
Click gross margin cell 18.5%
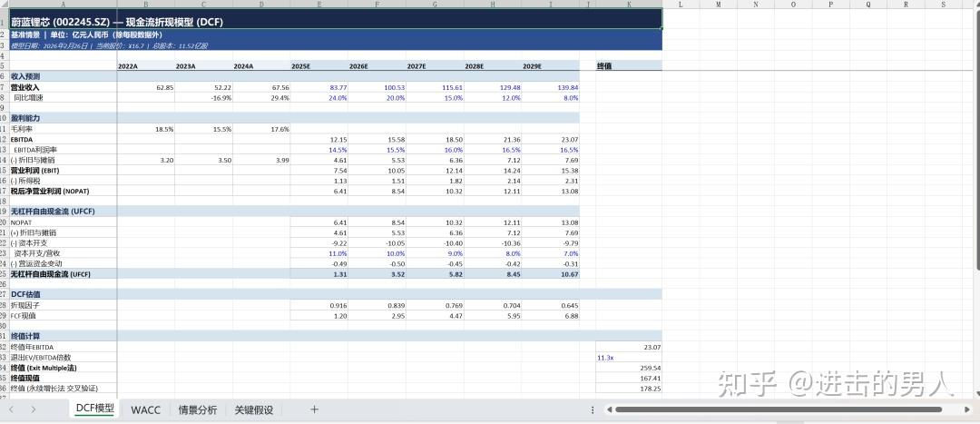[x=145, y=129]
